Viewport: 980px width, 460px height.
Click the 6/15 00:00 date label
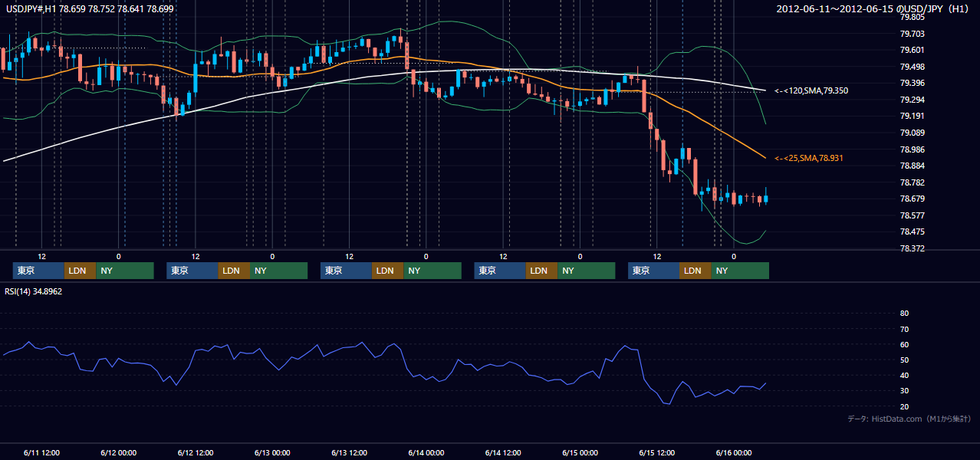[x=580, y=452]
